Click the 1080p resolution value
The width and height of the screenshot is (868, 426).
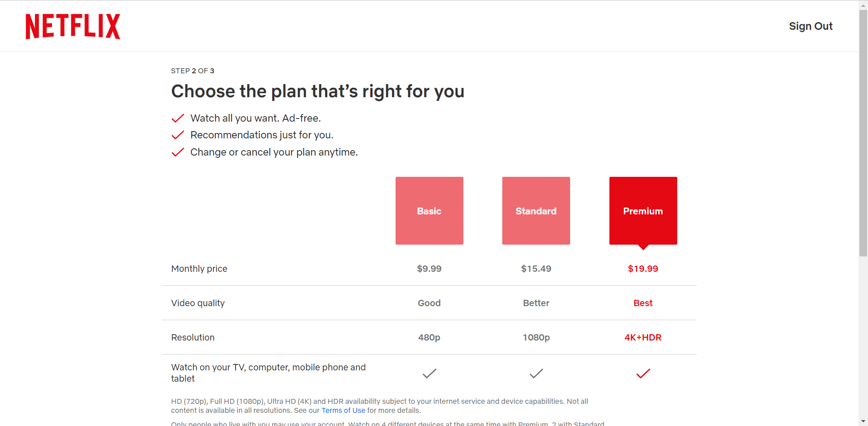click(x=536, y=337)
